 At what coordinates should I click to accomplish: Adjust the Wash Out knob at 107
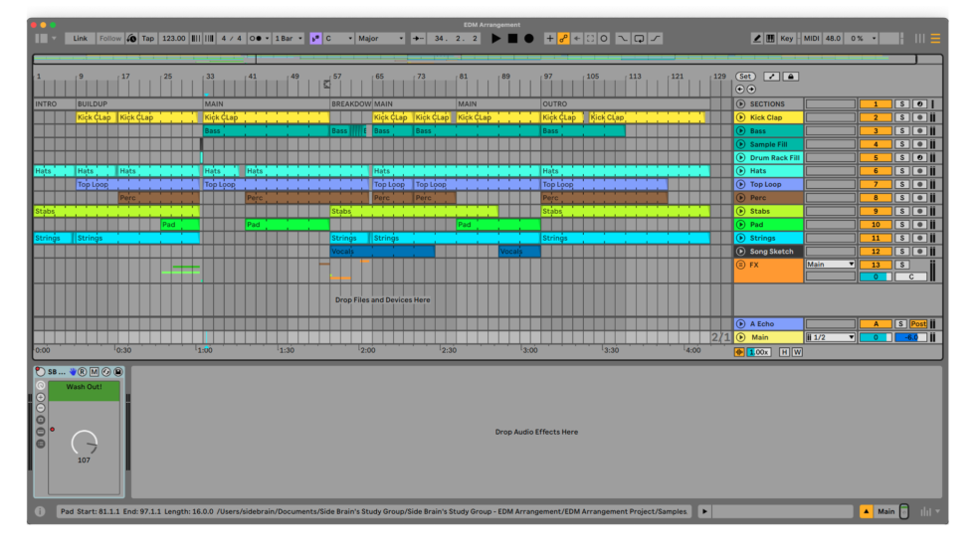[84, 443]
